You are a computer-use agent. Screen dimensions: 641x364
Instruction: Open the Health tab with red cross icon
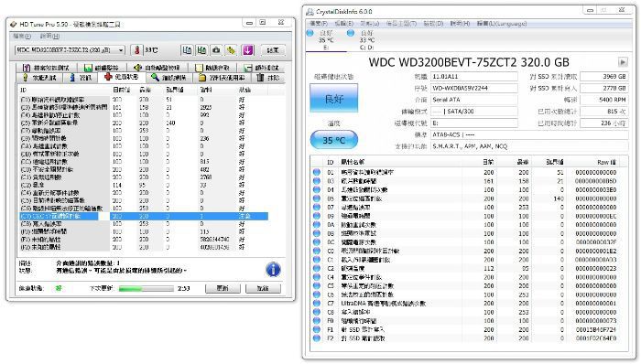coord(122,77)
